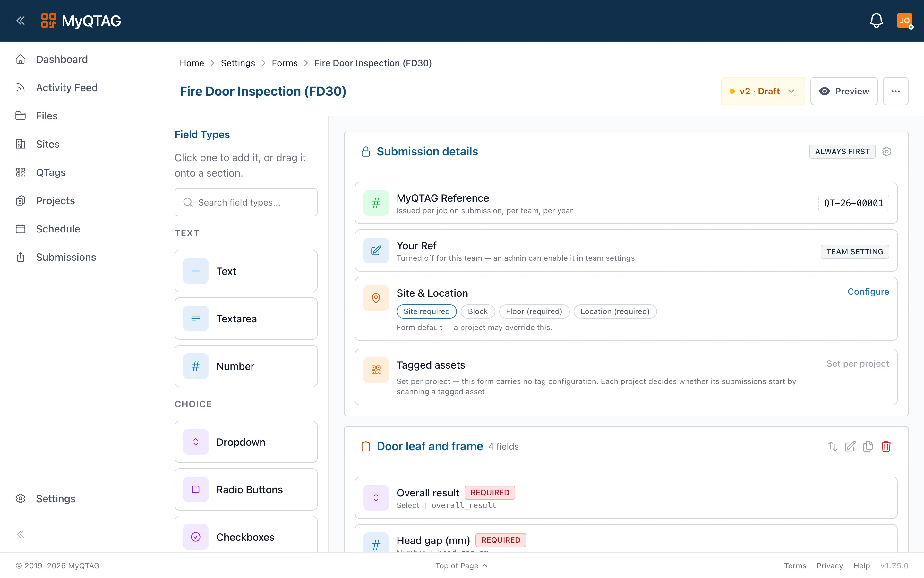Select the Head gap (mm) field row
Image resolution: width=924 pixels, height=578 pixels.
[x=626, y=538]
